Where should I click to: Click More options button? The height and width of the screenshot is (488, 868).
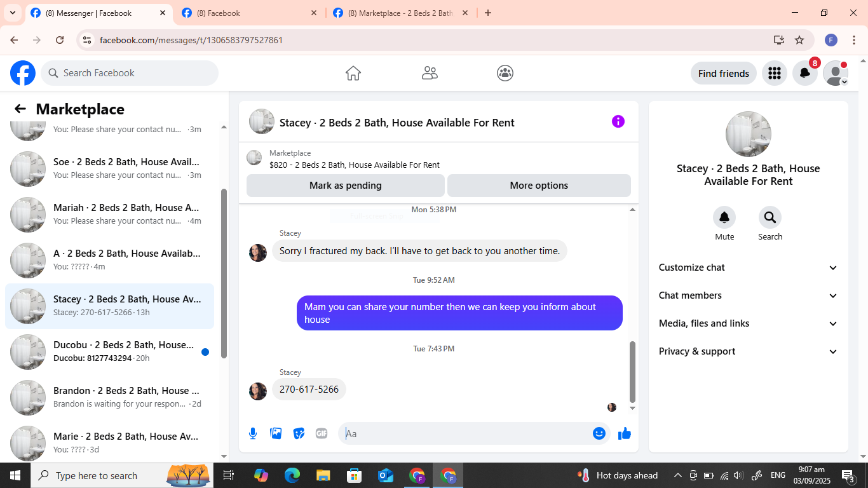click(539, 186)
